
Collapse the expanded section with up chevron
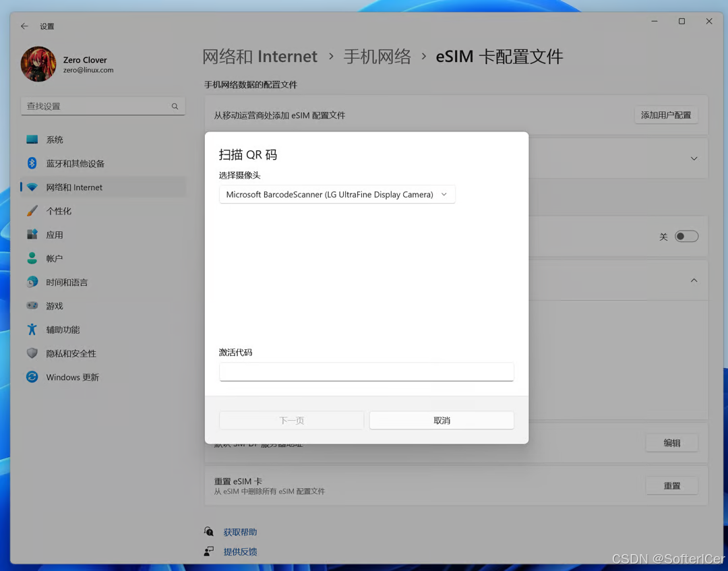coord(694,280)
